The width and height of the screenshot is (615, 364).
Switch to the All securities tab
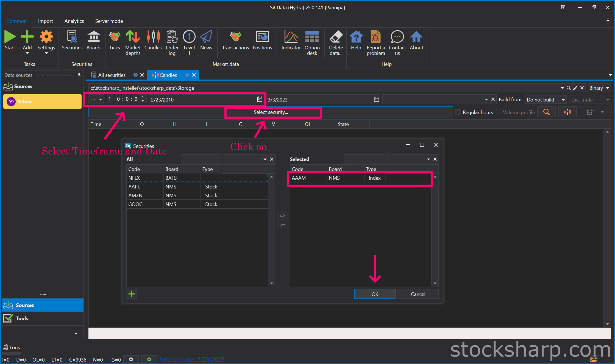[112, 75]
